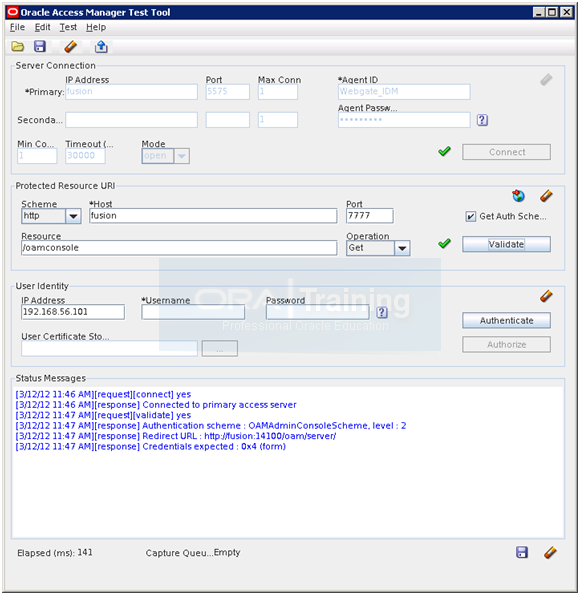
Task: Click the Connect button
Action: 506,152
